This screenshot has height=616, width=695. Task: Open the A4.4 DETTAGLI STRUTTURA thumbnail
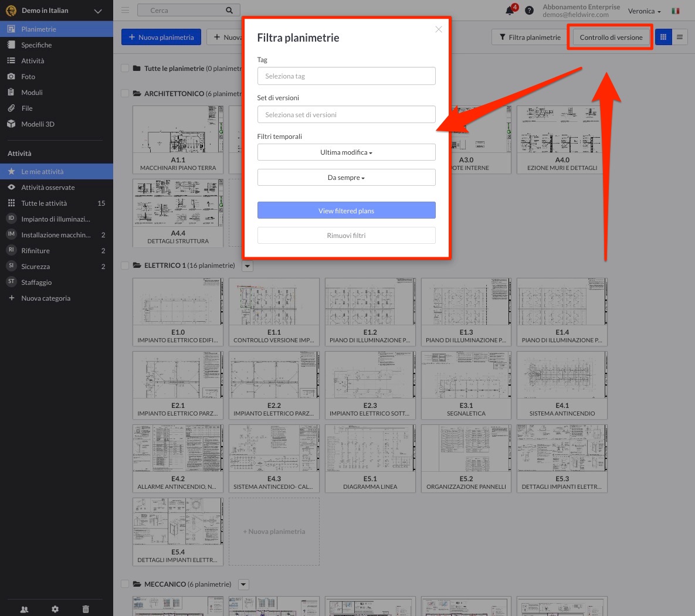click(x=178, y=213)
